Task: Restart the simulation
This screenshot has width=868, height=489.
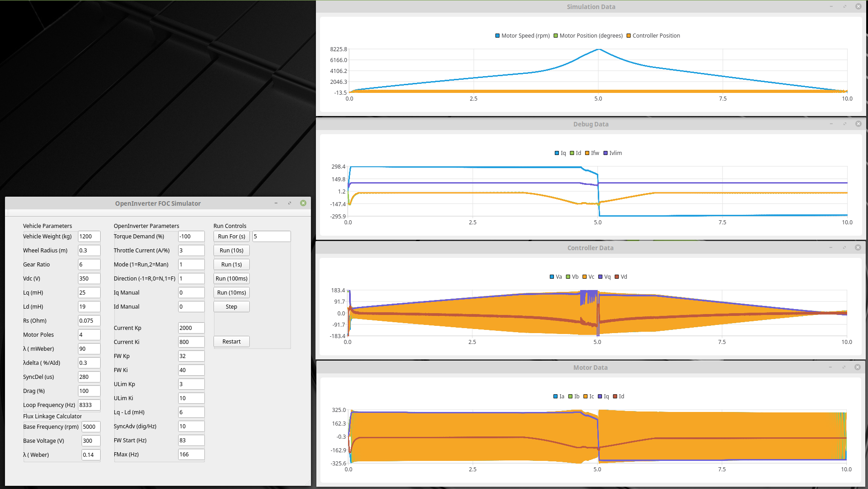Action: click(x=231, y=342)
